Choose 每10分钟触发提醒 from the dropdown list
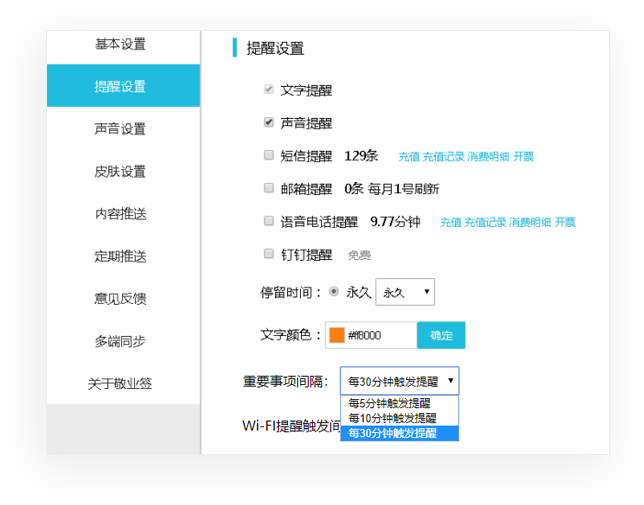 click(400, 418)
